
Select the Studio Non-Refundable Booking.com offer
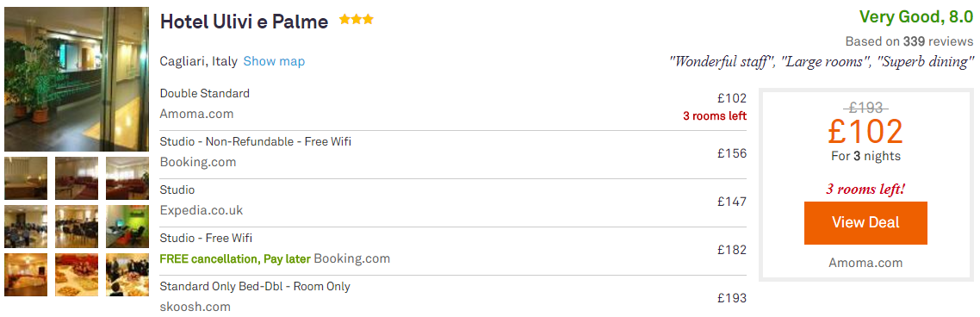tap(453, 154)
